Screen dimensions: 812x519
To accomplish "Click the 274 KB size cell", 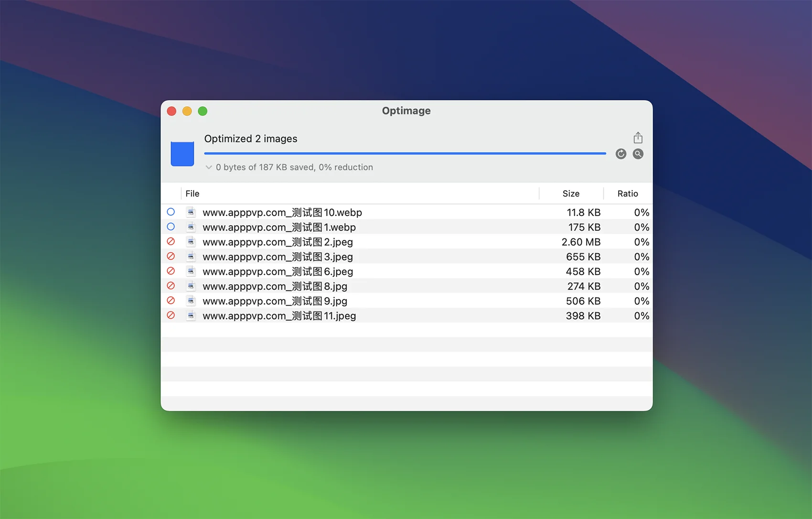I will (584, 286).
